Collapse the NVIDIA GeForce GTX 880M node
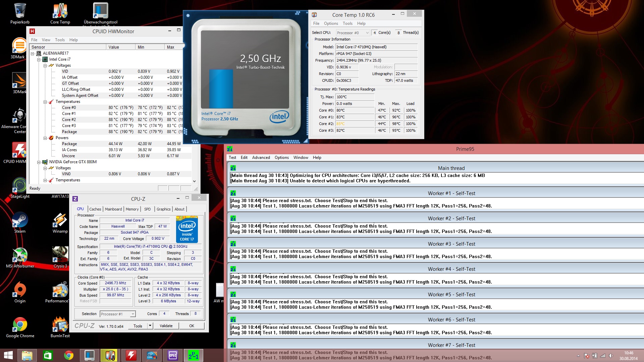 (x=39, y=162)
